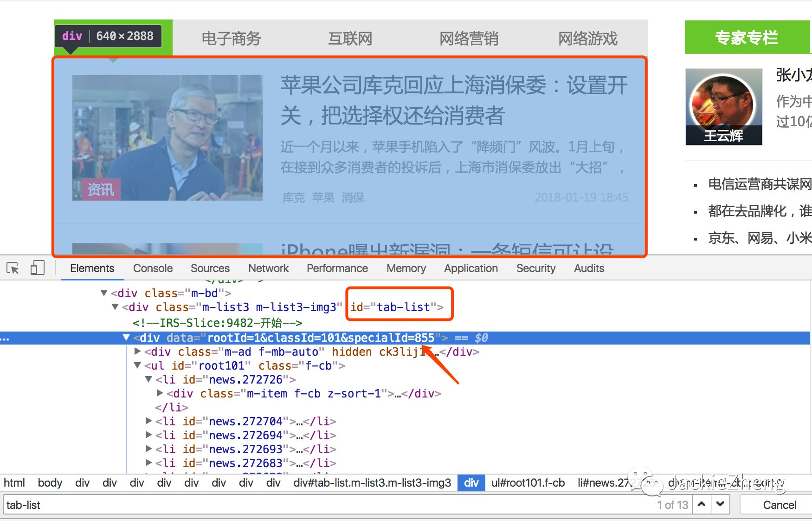This screenshot has height=521, width=812.
Task: Click the 苹果 tag link
Action: pos(323,198)
